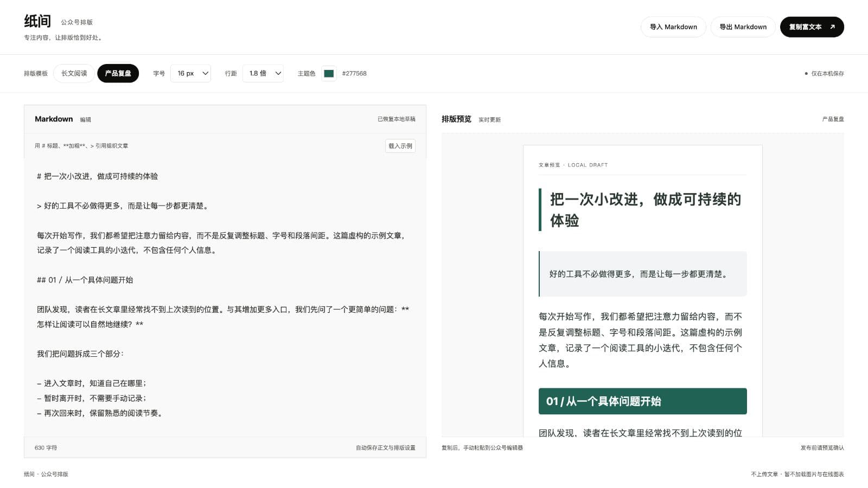The width and height of the screenshot is (868, 488).
Task: Import a file with 导入 Markdown
Action: [673, 27]
